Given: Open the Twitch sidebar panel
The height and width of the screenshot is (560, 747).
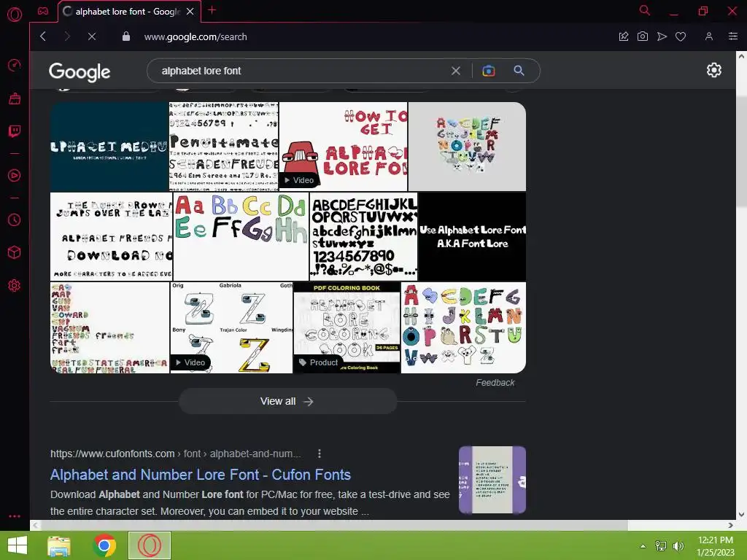Looking at the screenshot, I should (15, 131).
